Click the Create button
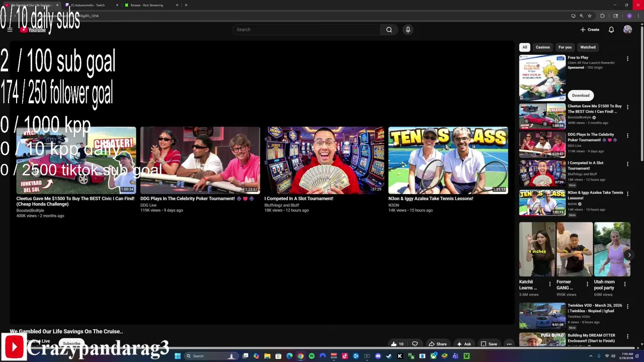644x362 pixels. coord(590,30)
